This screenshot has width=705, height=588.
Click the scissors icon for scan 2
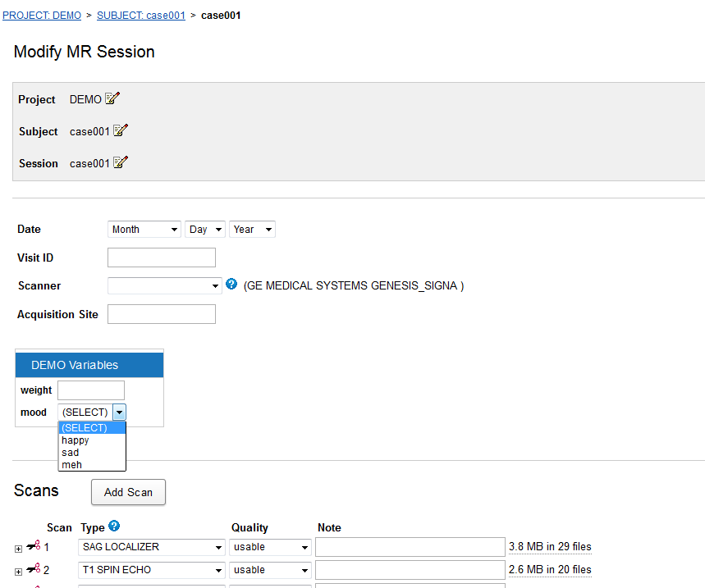(x=34, y=569)
